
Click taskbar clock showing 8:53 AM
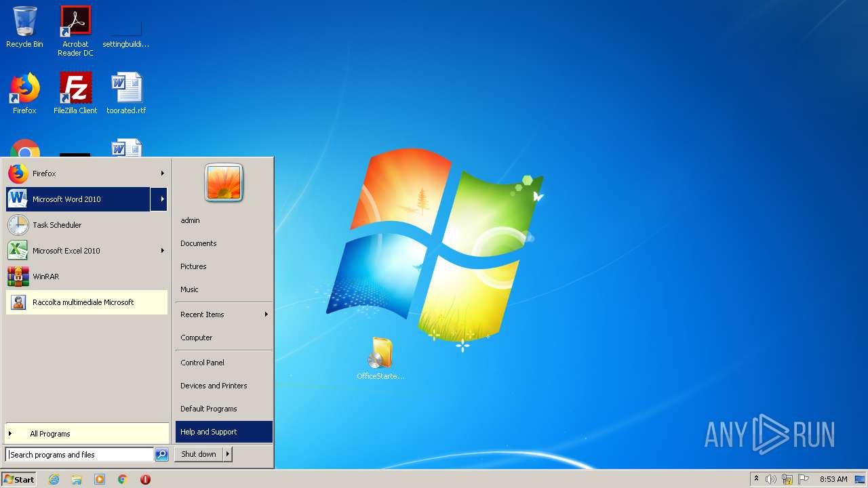coord(833,479)
